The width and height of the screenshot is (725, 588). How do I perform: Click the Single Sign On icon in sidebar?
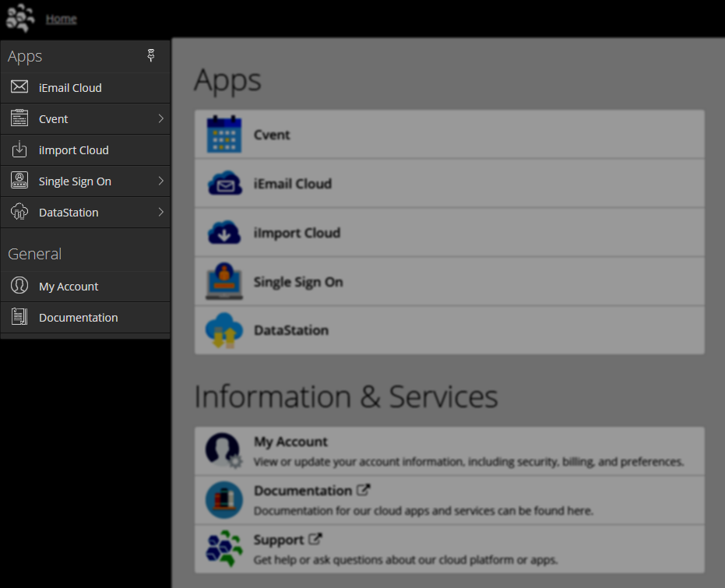[x=19, y=181]
